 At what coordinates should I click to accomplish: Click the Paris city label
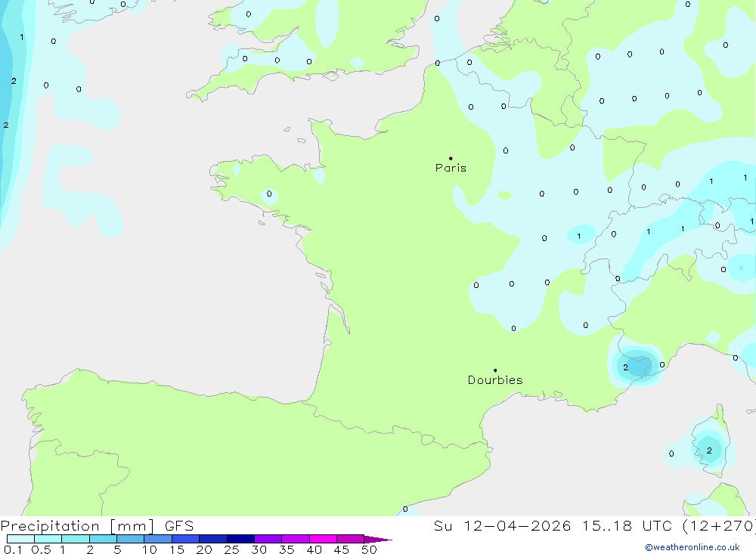coord(451,168)
